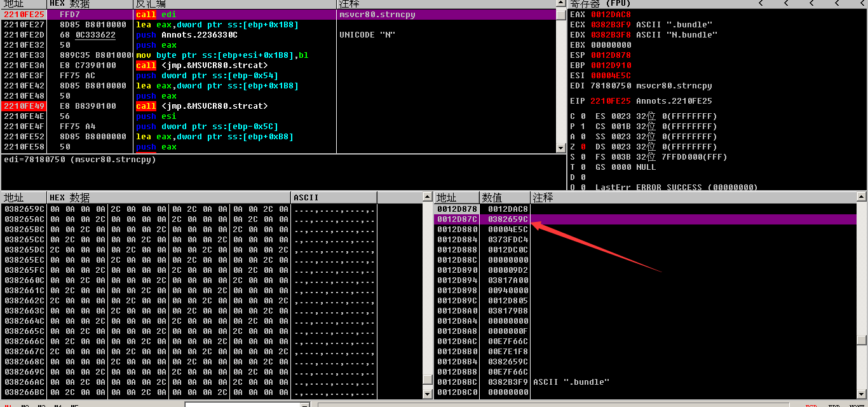Click the disassembly pane scroll-down arrow
This screenshot has width=868, height=407.
click(x=560, y=148)
